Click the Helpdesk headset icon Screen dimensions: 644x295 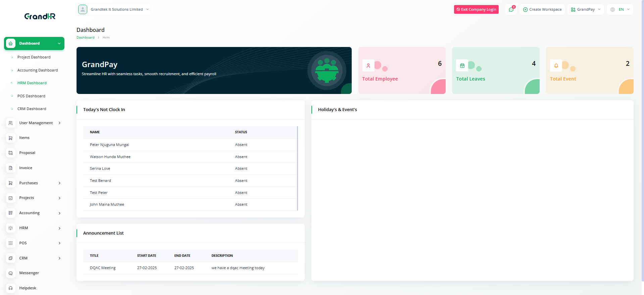[11, 288]
